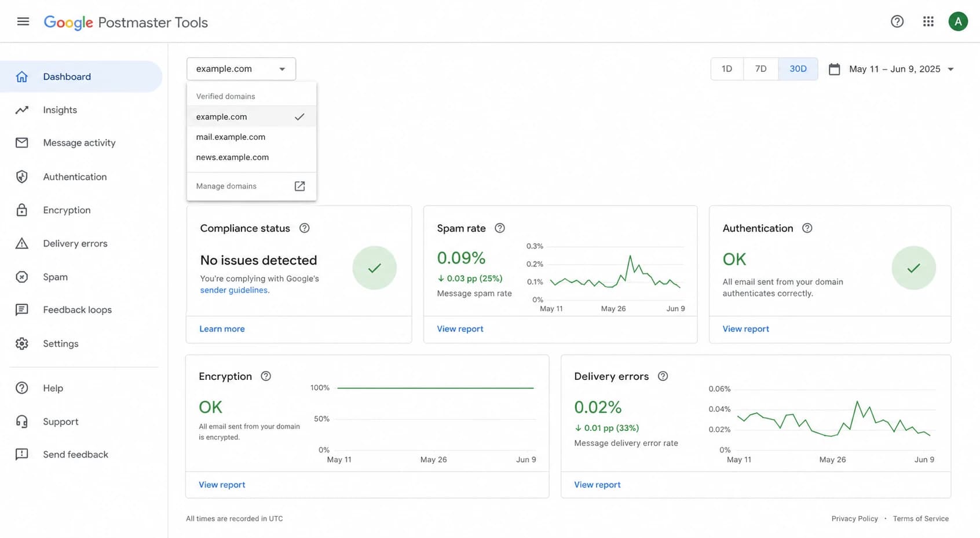Click the Encryption padlock icon

pos(22,210)
